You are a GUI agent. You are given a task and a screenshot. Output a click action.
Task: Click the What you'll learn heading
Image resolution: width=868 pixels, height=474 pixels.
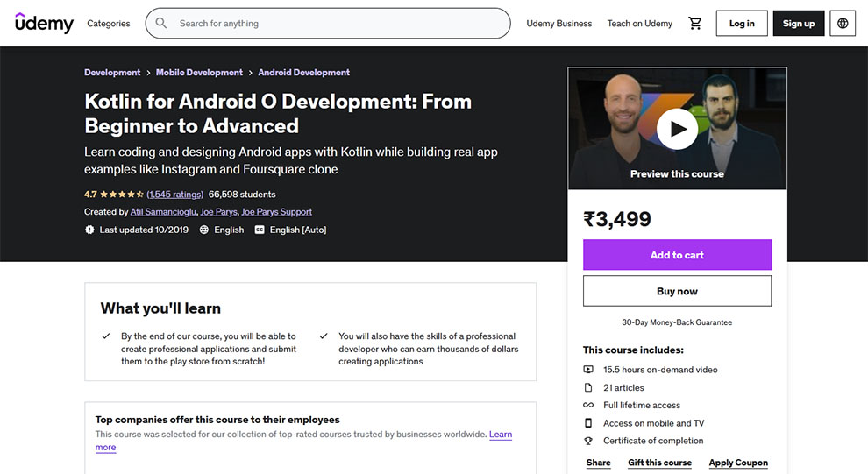(x=160, y=308)
